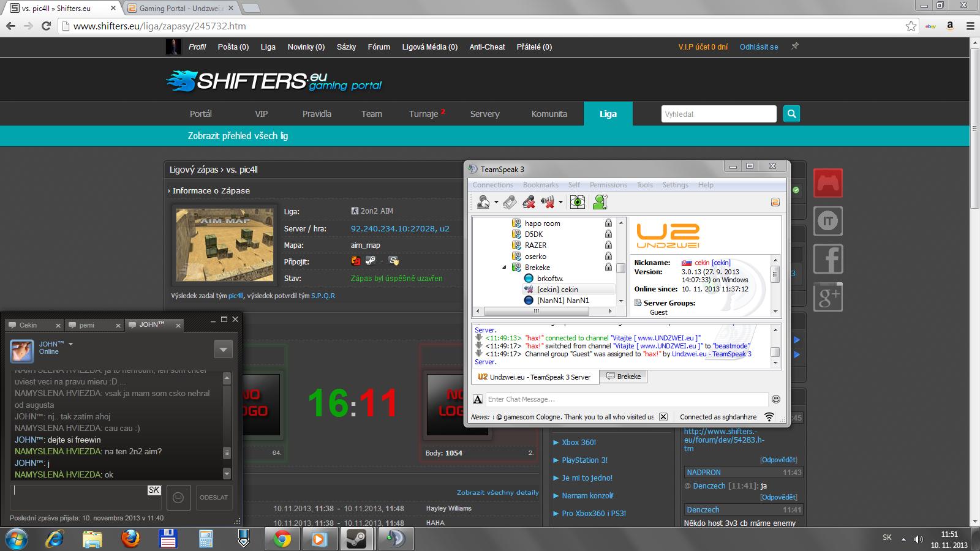Open the TeamSpeak subscribe channels tag icon
The width and height of the screenshot is (980, 551).
click(510, 202)
